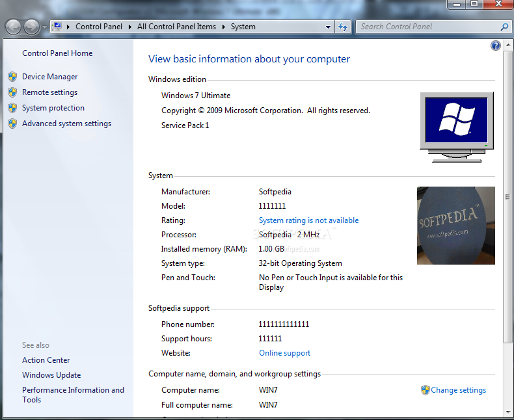Click the 1.00 GB memory value
This screenshot has width=514, height=420.
271,249
